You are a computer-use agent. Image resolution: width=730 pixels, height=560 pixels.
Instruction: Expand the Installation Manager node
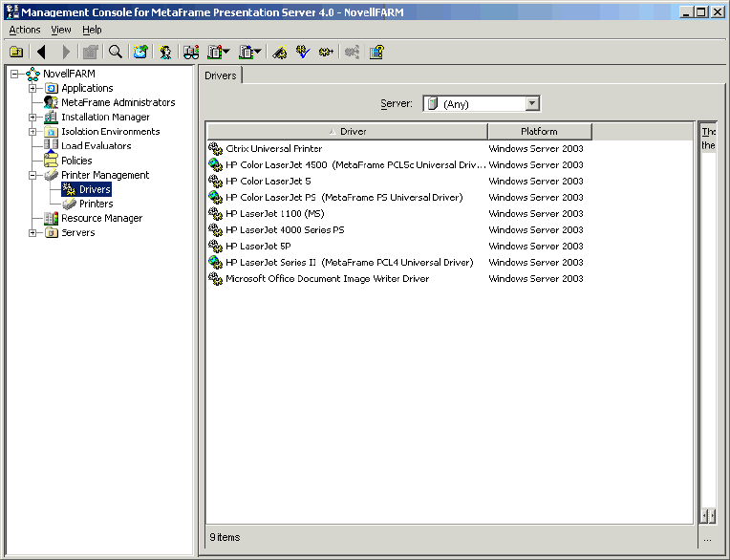click(32, 117)
